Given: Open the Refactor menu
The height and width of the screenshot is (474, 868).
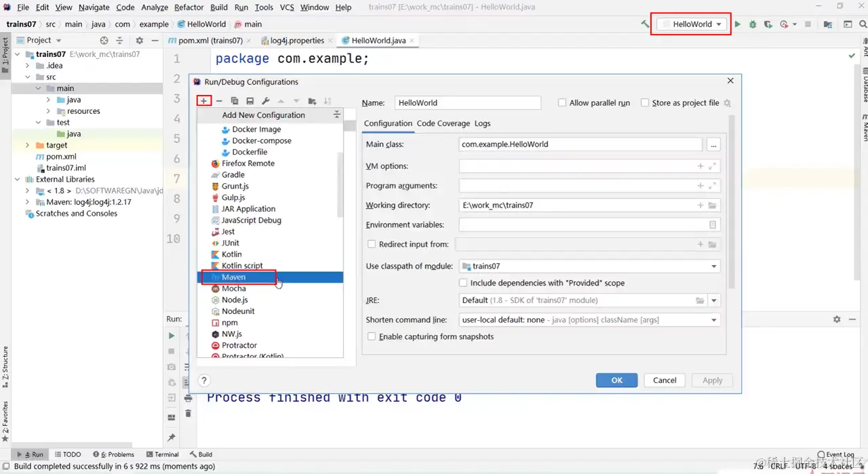Looking at the screenshot, I should click(x=189, y=7).
